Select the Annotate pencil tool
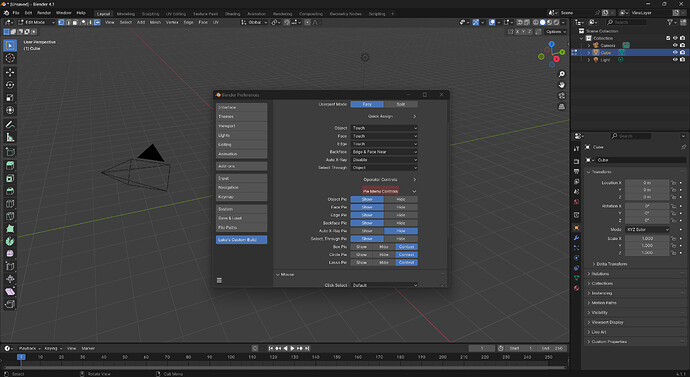 point(10,124)
